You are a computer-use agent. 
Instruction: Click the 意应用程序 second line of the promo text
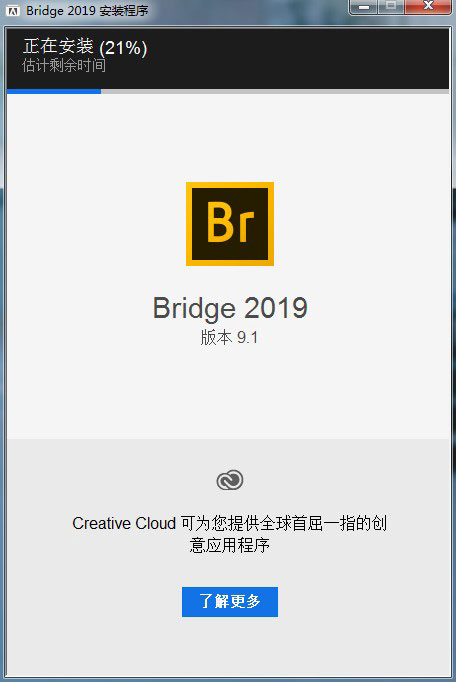pyautogui.click(x=230, y=545)
